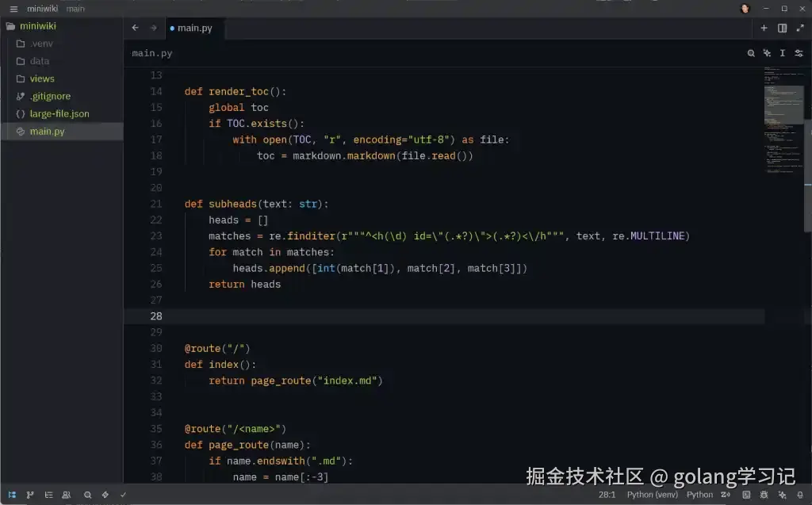Screen dimensions: 812x505
Task: Toggle the project panel in status bar
Action: 13,495
